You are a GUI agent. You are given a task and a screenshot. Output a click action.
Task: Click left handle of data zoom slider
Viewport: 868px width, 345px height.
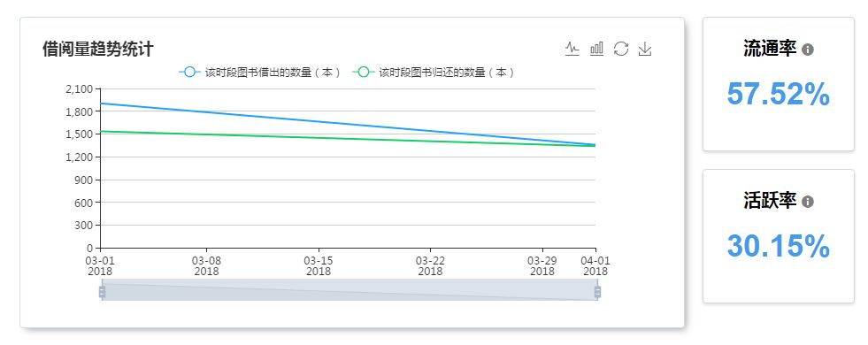tap(102, 291)
